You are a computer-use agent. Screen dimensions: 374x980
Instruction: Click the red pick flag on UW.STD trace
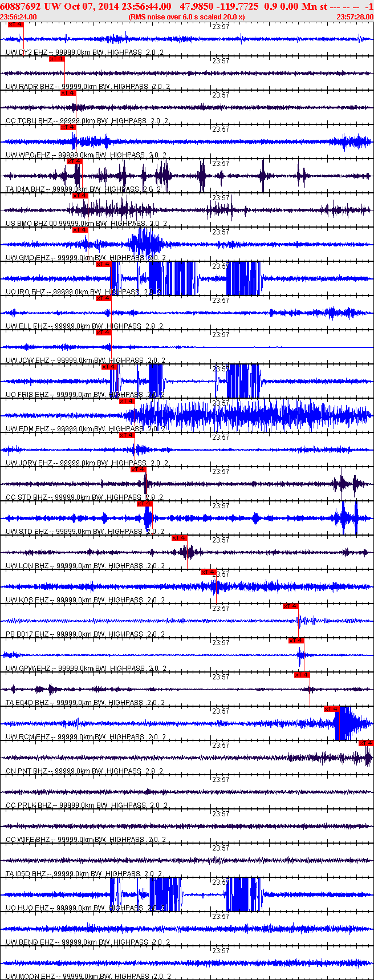145,504
